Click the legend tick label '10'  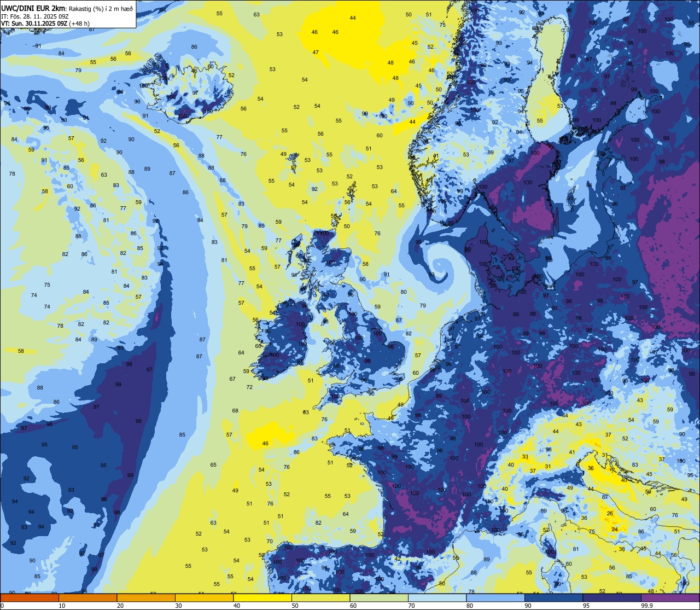(x=62, y=606)
